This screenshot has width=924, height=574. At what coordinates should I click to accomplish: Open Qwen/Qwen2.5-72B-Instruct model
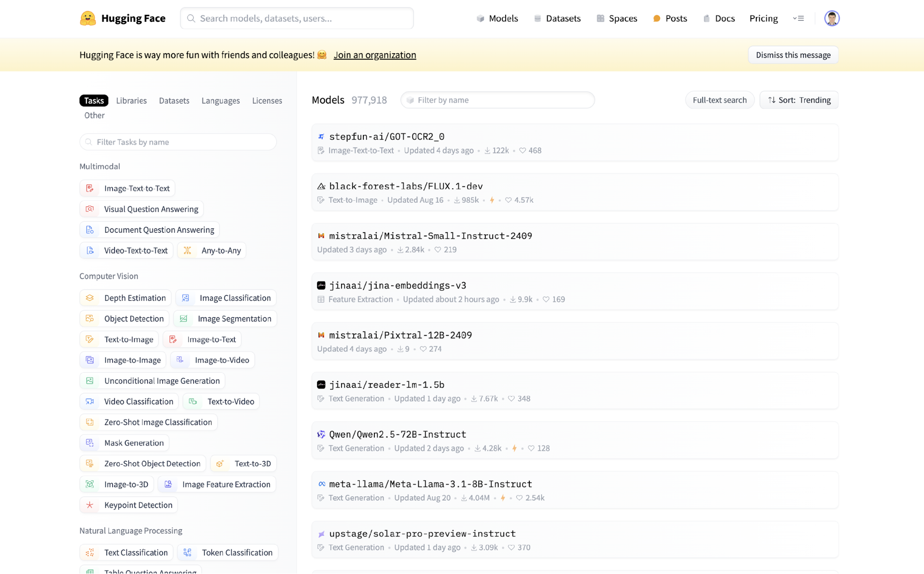point(575,440)
